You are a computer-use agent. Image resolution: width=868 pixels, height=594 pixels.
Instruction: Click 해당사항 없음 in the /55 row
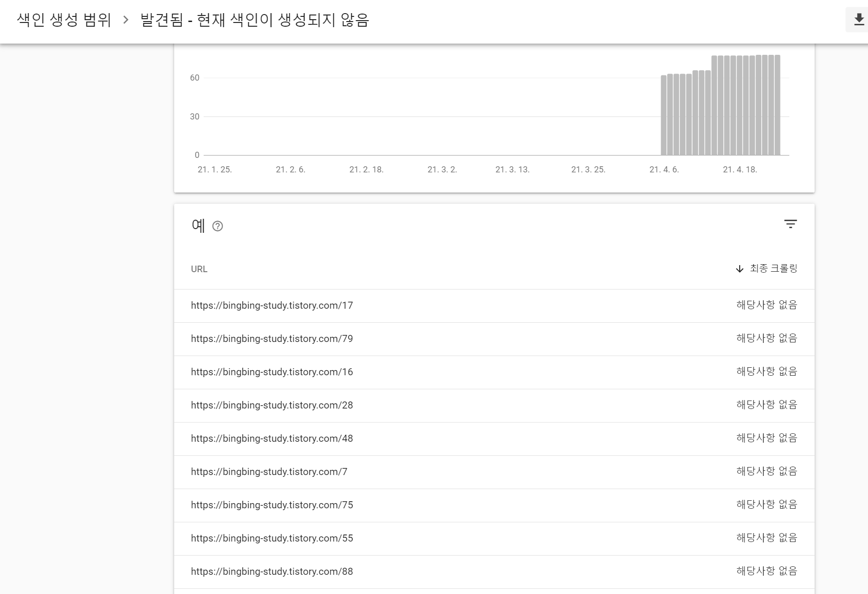click(767, 538)
